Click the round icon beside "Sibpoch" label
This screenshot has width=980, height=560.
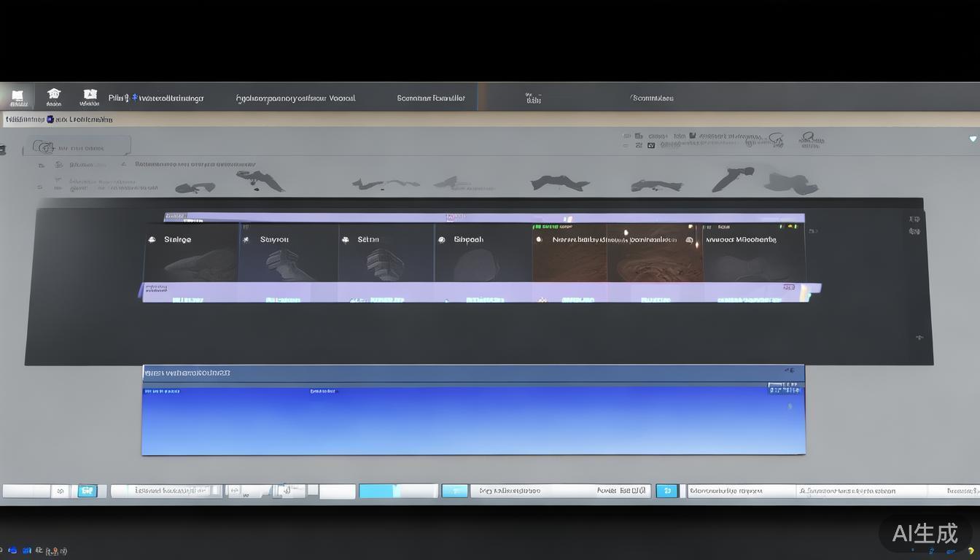point(442,239)
